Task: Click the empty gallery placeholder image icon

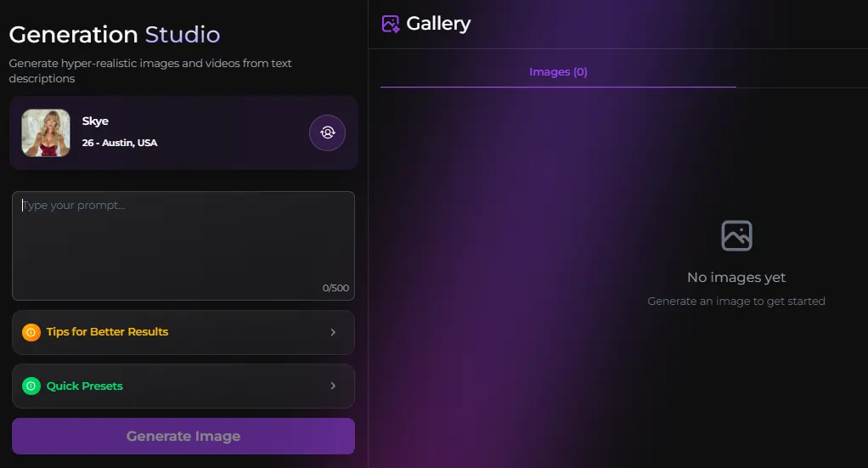Action: (x=736, y=236)
